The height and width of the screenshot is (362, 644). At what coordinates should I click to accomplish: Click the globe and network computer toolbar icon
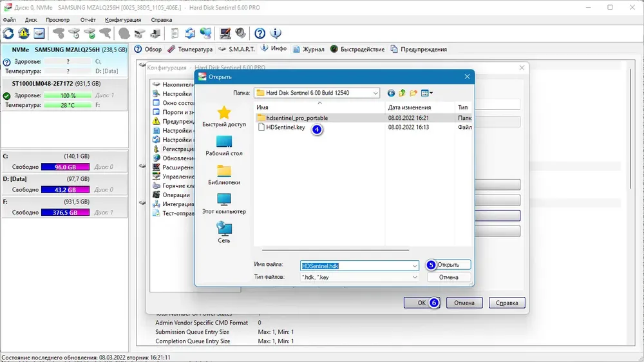(x=205, y=33)
